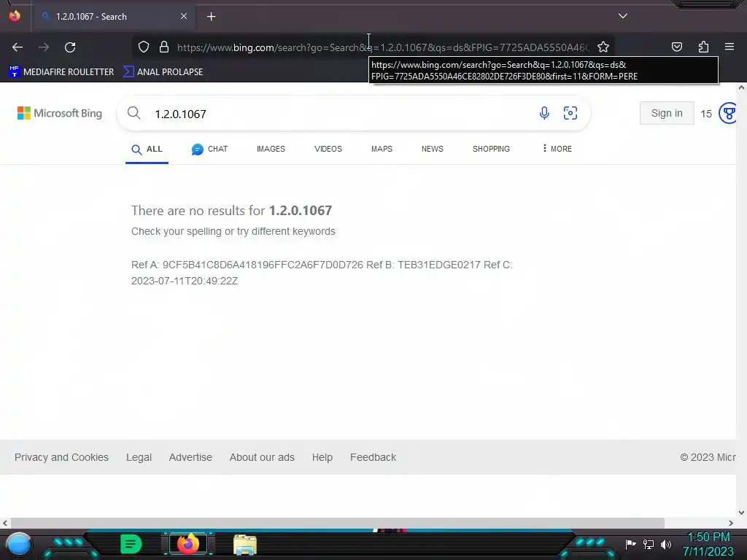
Task: Open the Start orb
Action: pos(19,544)
